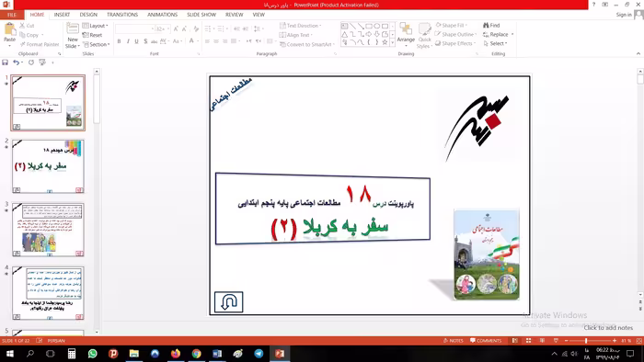The height and width of the screenshot is (362, 644).
Task: Toggle Bold formatting
Action: 119,41
